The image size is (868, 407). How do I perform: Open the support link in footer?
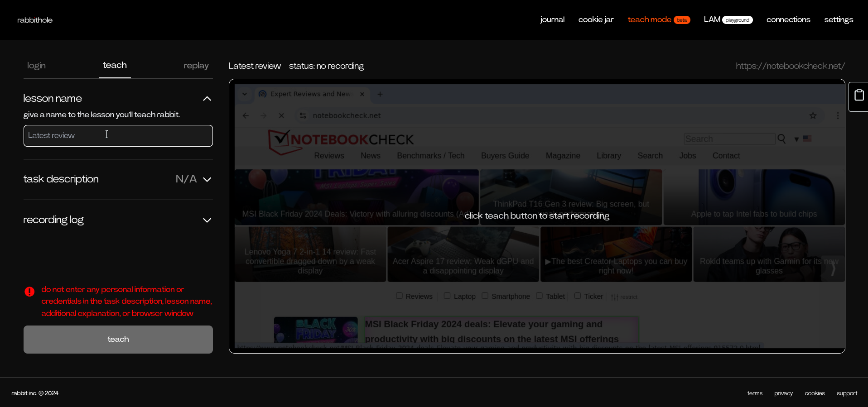(x=847, y=393)
